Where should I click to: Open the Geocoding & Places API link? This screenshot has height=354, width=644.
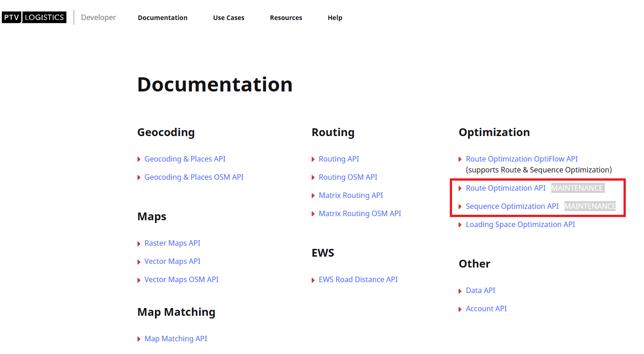[x=185, y=159]
